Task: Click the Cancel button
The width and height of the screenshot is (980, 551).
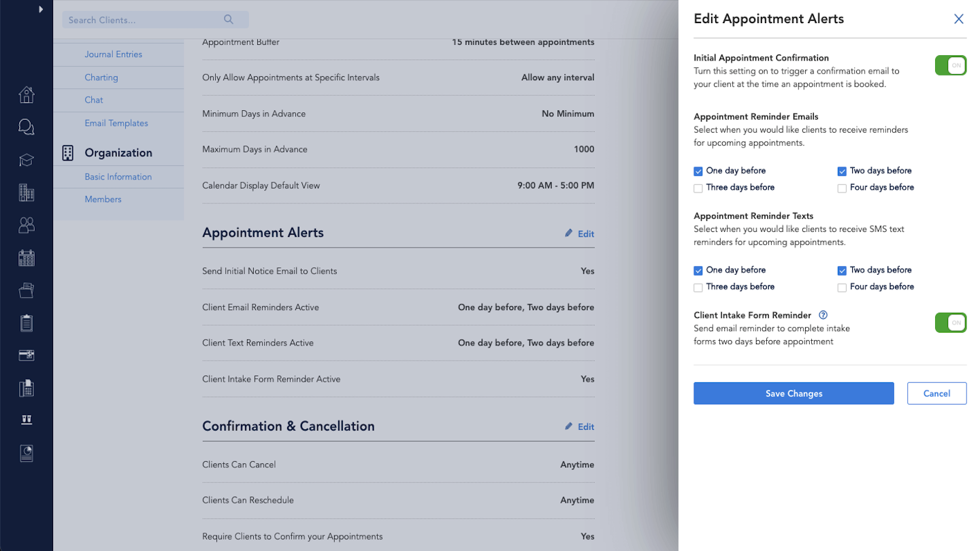Action: 936,393
